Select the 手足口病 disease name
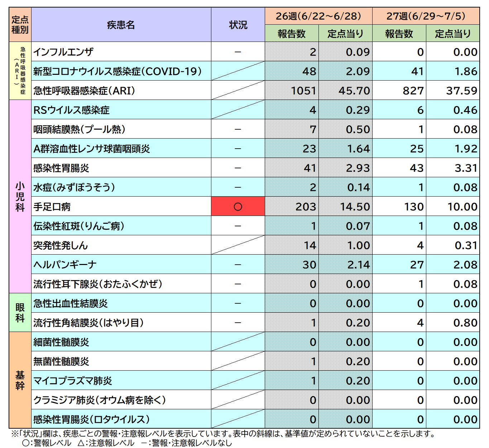 click(x=52, y=207)
